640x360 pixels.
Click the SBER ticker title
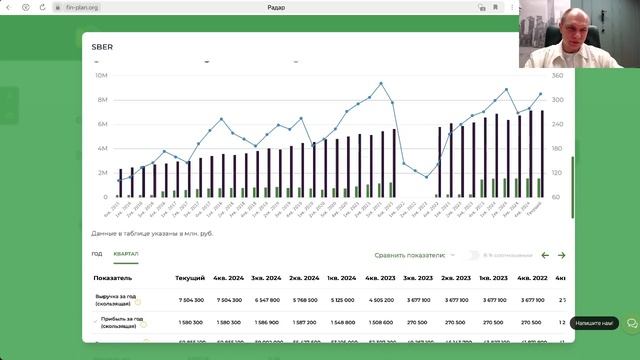click(x=102, y=47)
